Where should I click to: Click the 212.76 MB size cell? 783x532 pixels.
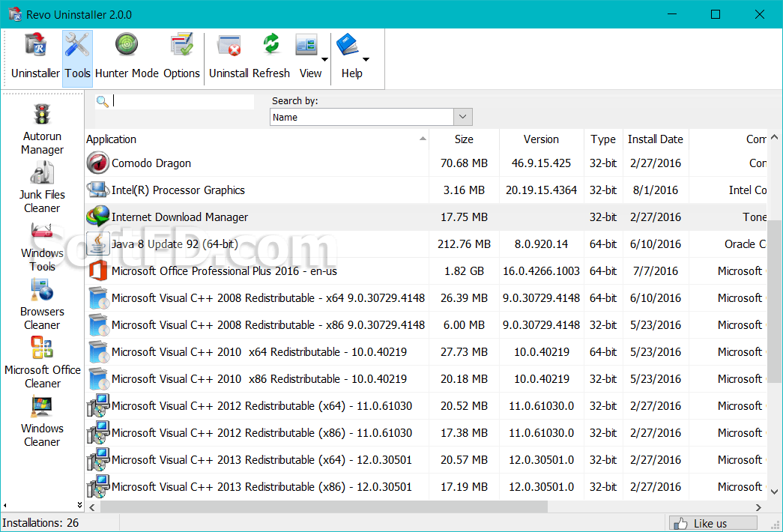click(464, 244)
